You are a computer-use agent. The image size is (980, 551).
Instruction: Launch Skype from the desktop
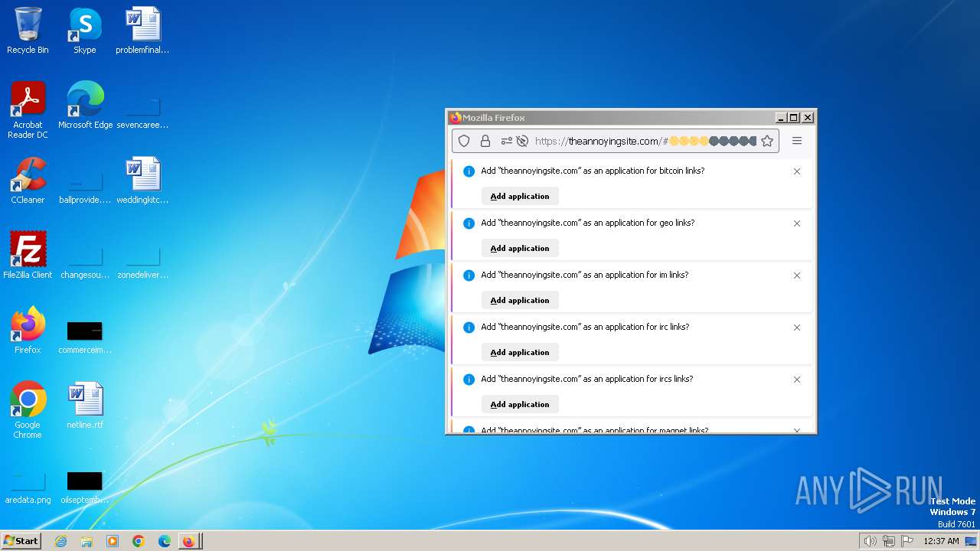tap(84, 31)
